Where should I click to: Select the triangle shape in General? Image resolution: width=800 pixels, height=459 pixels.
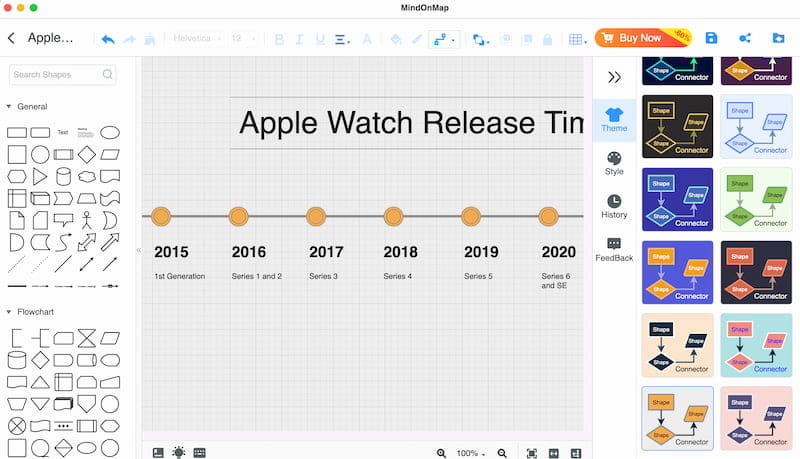(x=39, y=176)
